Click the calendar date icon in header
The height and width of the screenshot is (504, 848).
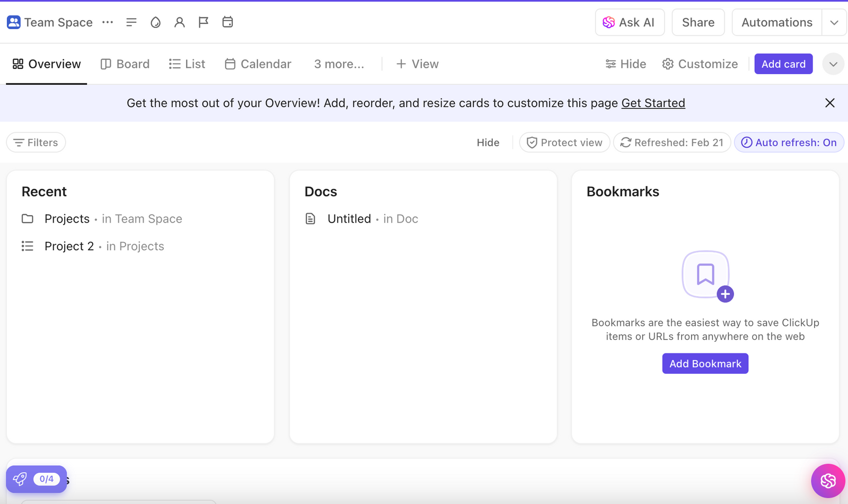(x=227, y=22)
